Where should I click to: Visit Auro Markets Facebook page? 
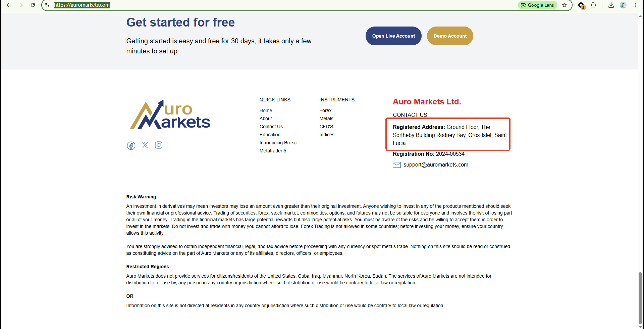(x=131, y=145)
